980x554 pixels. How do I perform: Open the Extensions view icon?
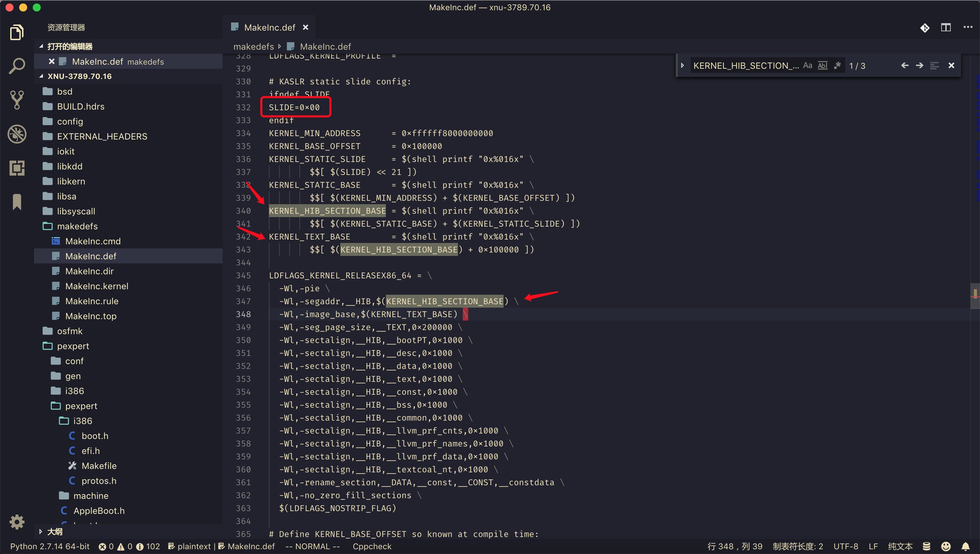17,168
